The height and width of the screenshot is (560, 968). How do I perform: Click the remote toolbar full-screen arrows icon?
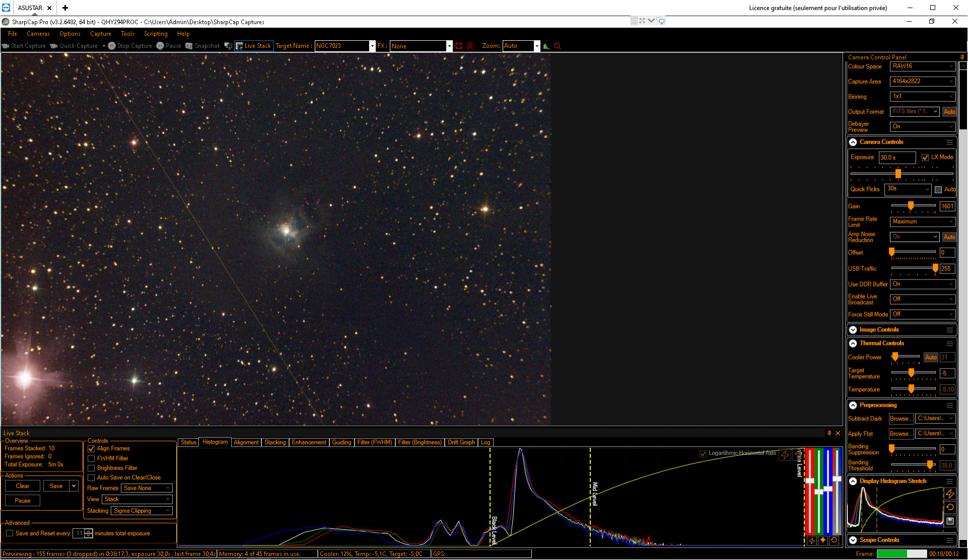(642, 21)
